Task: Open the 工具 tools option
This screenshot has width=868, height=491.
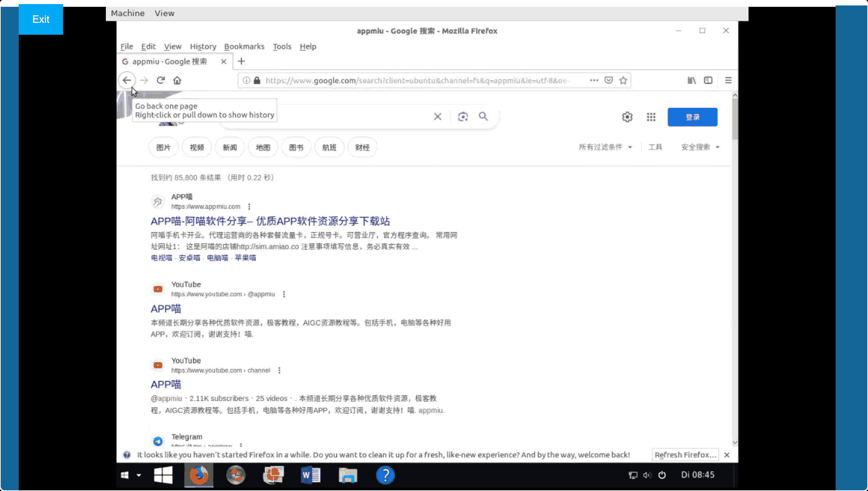Action: point(655,147)
